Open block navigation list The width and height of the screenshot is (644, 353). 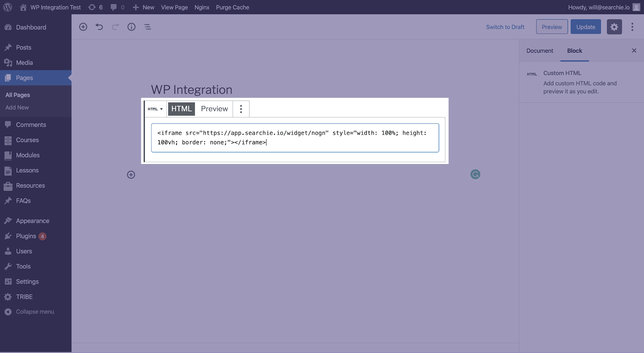148,27
